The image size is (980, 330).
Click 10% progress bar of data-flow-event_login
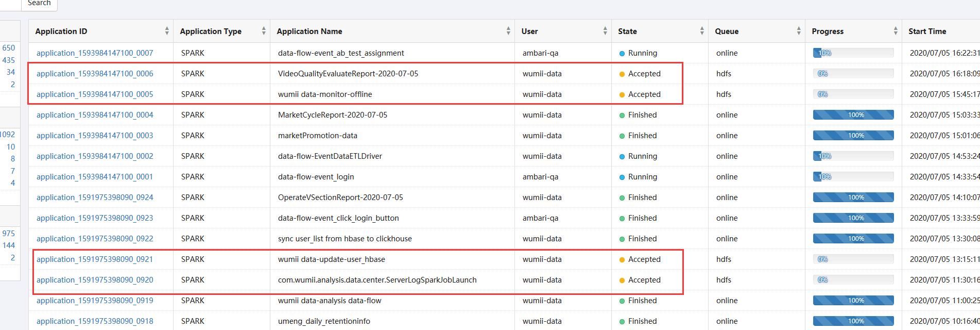853,177
